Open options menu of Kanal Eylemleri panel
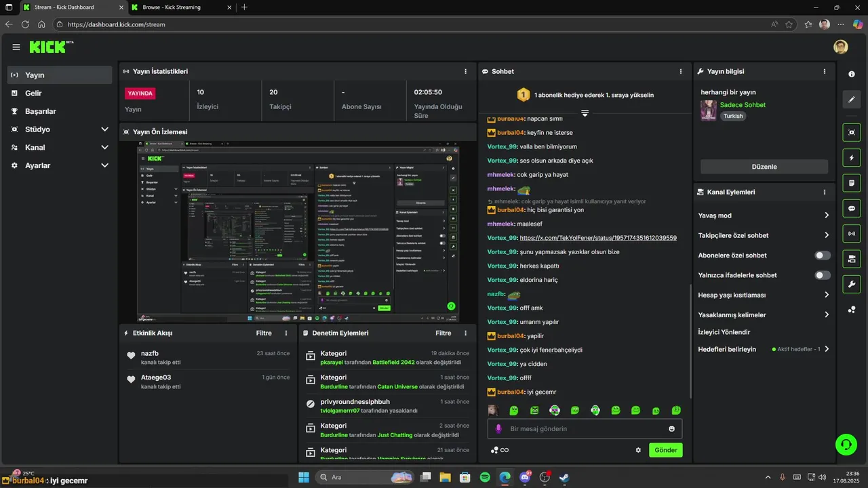The height and width of the screenshot is (488, 868). coord(825,192)
